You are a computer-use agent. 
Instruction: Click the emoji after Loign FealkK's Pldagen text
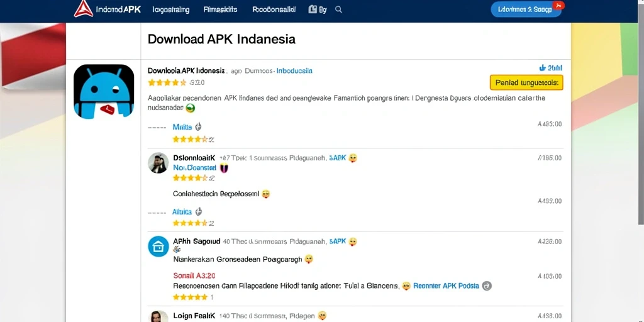click(x=323, y=316)
